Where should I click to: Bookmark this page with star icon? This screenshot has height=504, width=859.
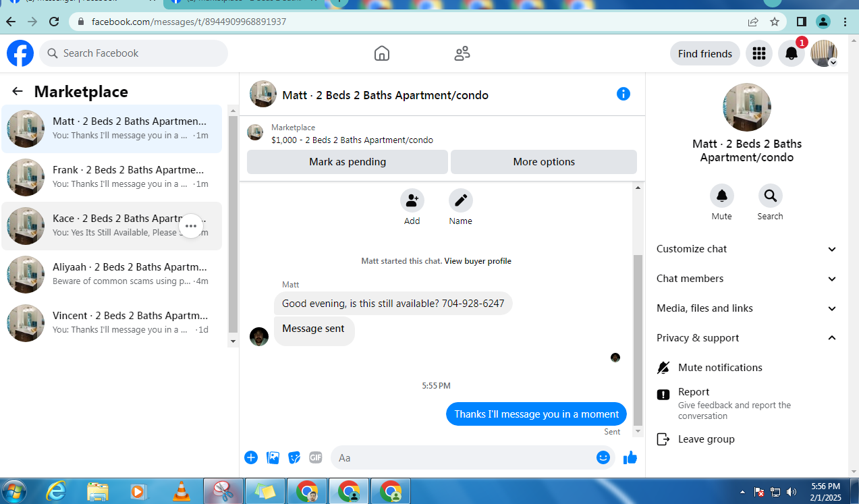pyautogui.click(x=775, y=22)
